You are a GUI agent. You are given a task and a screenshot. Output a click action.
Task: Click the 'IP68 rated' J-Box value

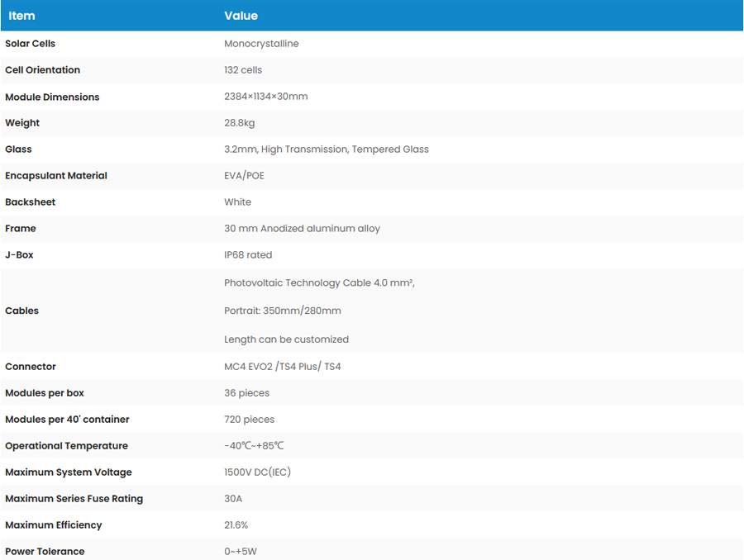(248, 255)
